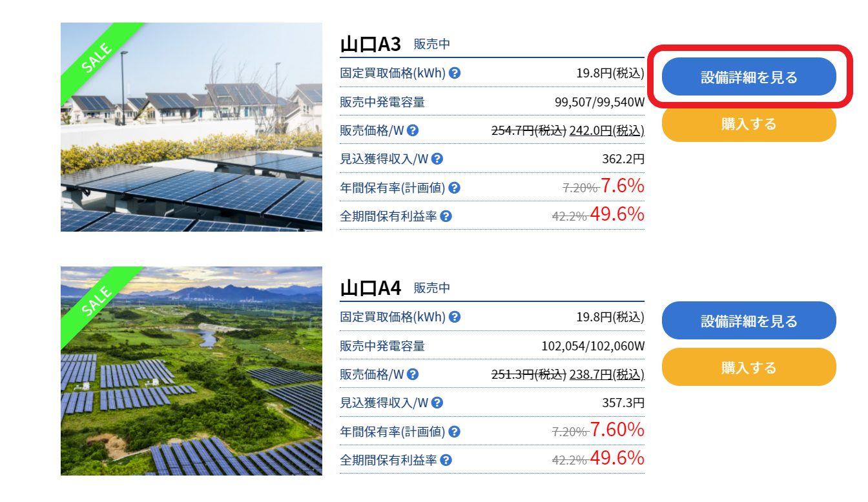Viewport: 868px width, 502px height.
Task: Click help icon beside 山口A4 固定買取価格(kWh)
Action: (x=455, y=317)
